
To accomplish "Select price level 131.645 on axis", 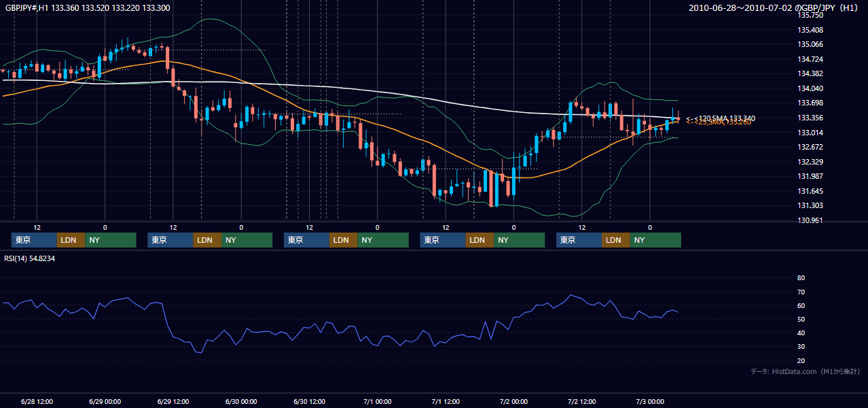I will [810, 191].
